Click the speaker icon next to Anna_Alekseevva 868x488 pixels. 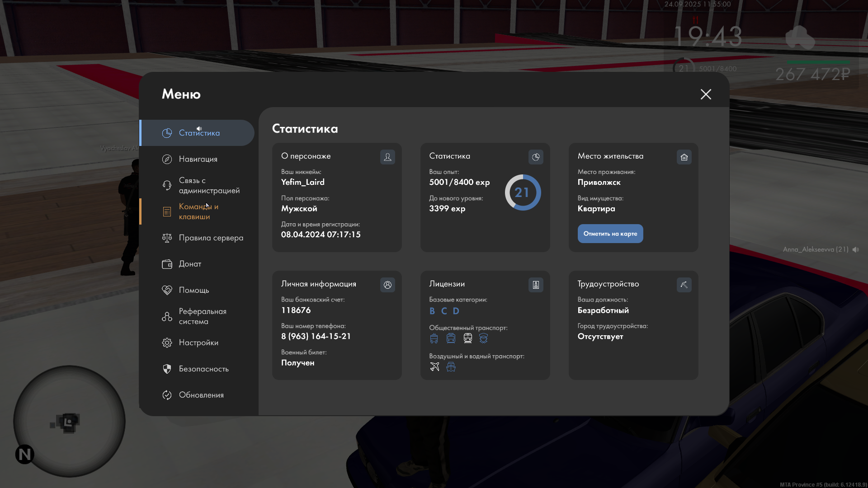pos(855,249)
